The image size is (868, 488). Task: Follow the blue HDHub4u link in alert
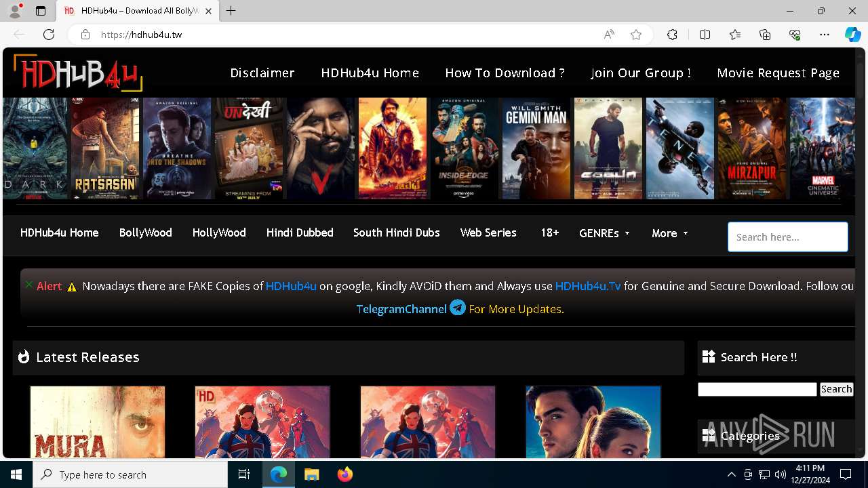291,286
